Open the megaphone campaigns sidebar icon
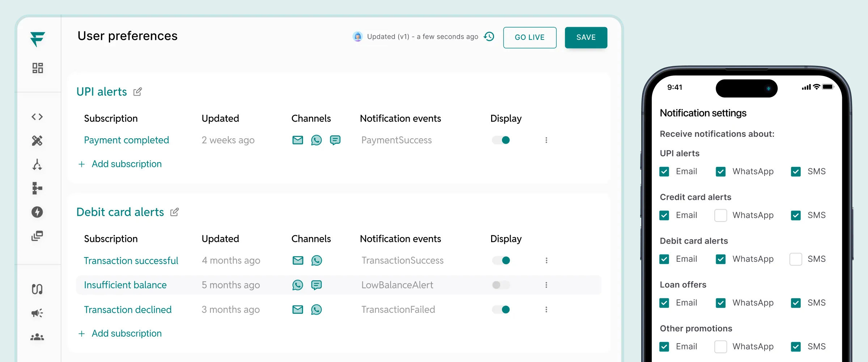This screenshot has width=868, height=362. pyautogui.click(x=37, y=313)
